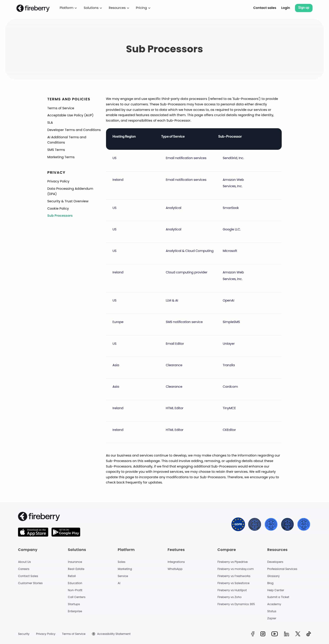
Task: Select Terms of Service in sidebar
Action: 61,108
